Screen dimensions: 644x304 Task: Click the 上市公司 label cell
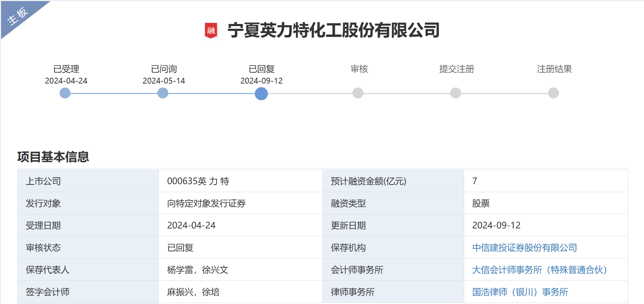coord(88,181)
